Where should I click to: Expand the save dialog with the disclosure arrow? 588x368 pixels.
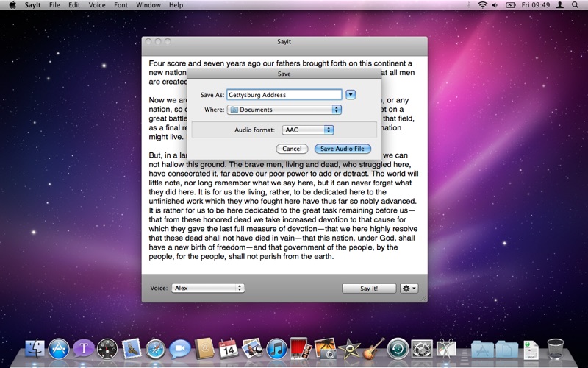(x=351, y=95)
